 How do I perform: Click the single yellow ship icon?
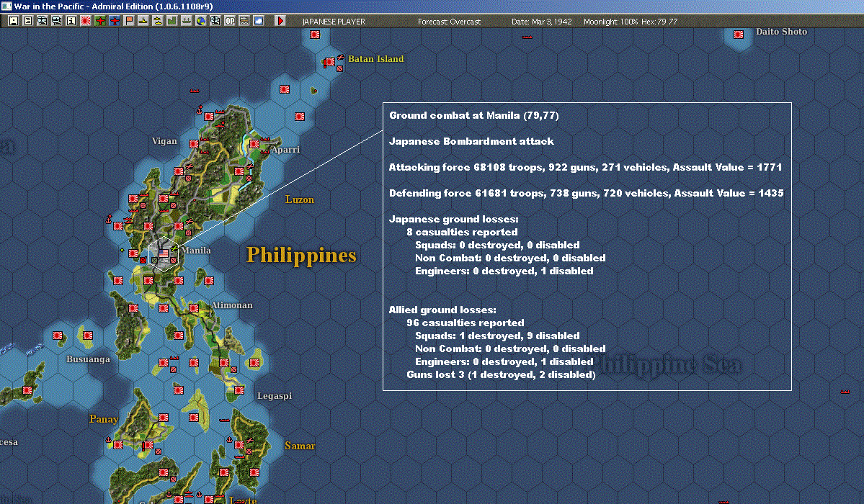click(143, 21)
